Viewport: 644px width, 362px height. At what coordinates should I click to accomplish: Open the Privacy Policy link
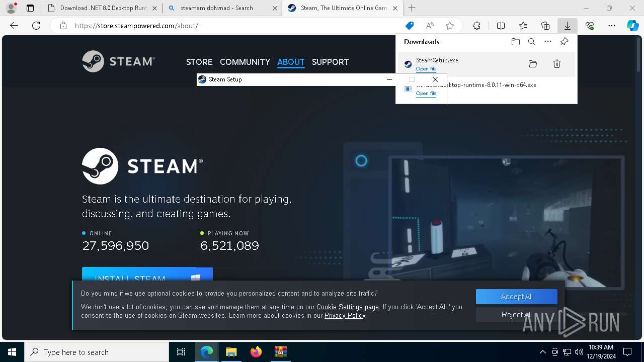point(345,315)
